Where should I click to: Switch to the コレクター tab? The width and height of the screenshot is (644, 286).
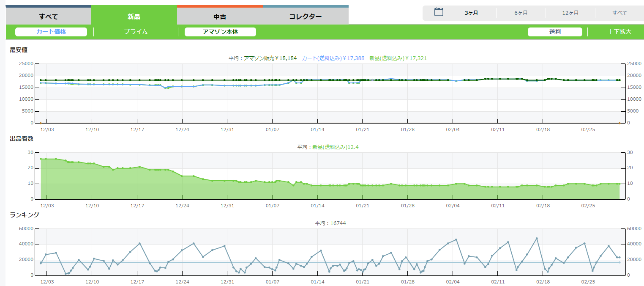click(x=305, y=17)
